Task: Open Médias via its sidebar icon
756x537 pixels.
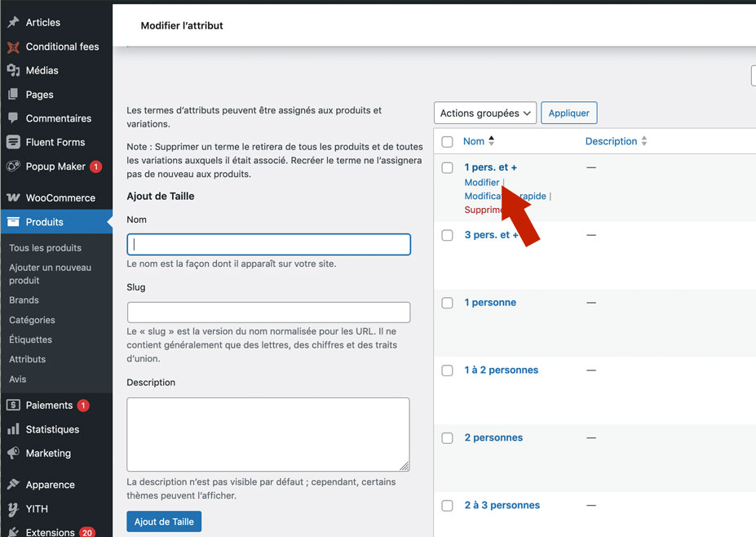Action: pos(13,70)
